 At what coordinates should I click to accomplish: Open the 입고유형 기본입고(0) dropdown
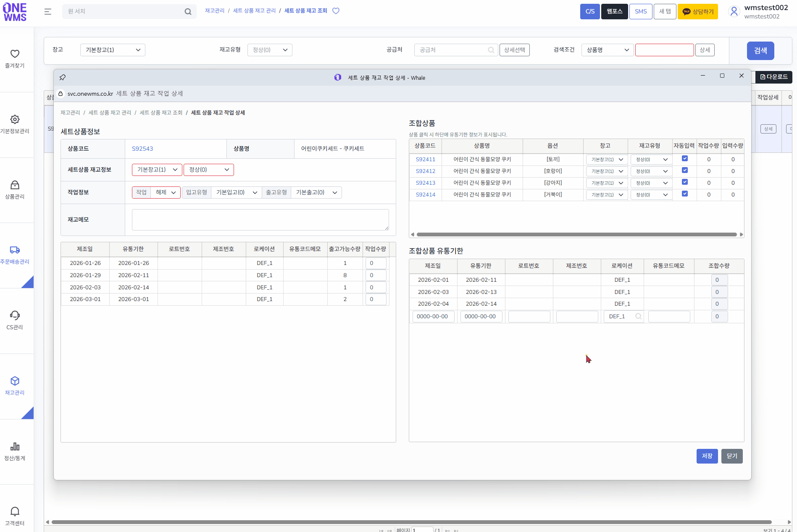tap(236, 192)
